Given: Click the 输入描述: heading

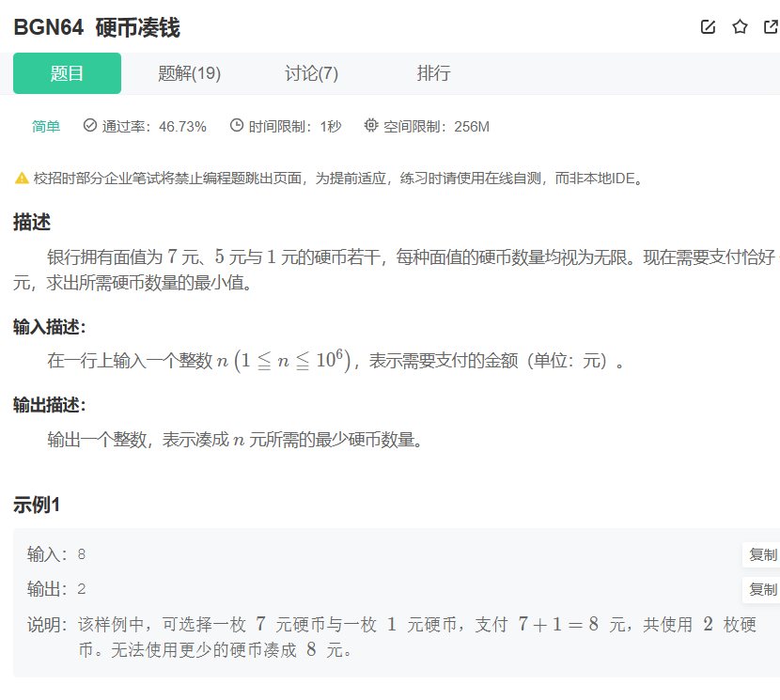Looking at the screenshot, I should click(50, 327).
